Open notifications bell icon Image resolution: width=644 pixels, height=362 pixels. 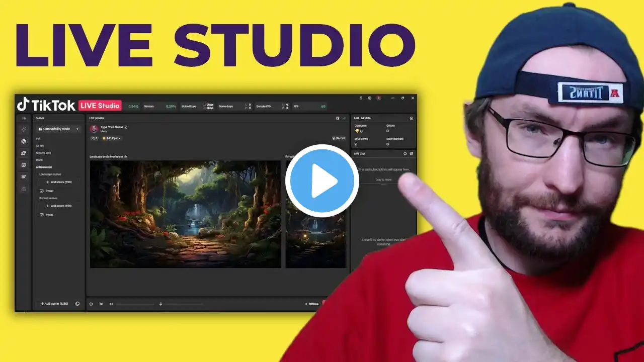[361, 98]
